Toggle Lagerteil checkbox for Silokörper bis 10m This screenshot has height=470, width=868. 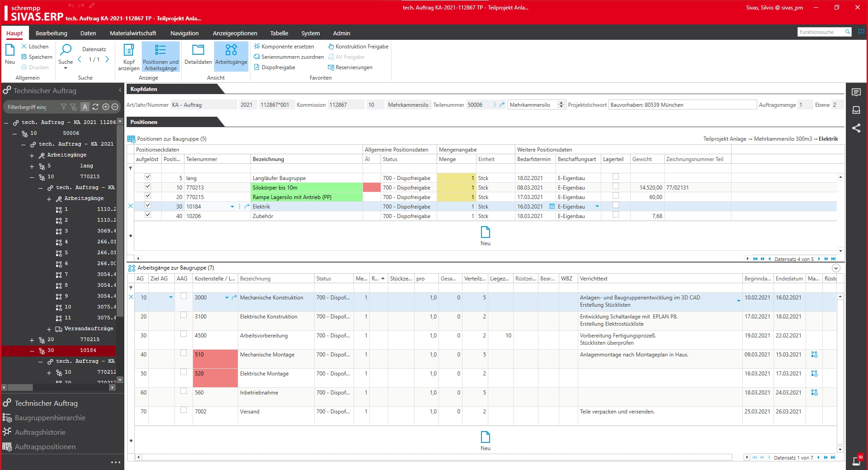615,186
